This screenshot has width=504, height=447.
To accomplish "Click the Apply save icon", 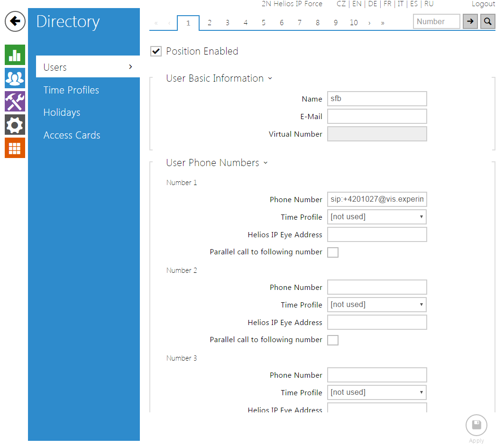I will (x=476, y=425).
